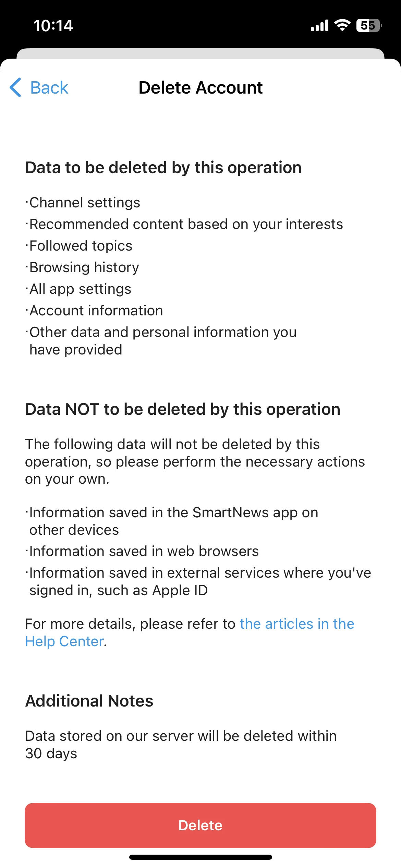The width and height of the screenshot is (401, 868).
Task: Tap the battery level indicator
Action: pos(369,25)
